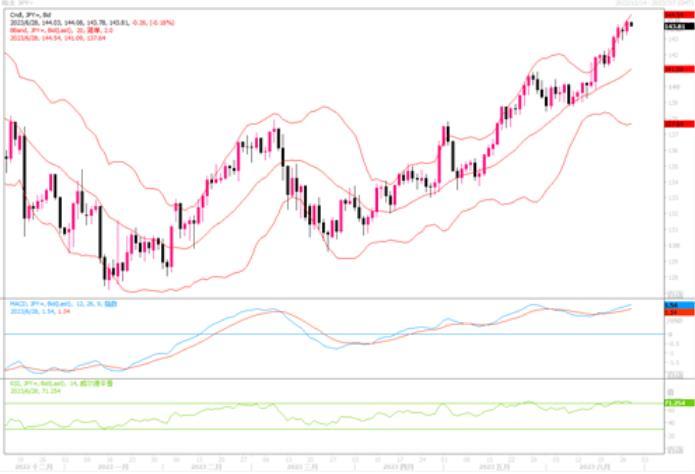The width and height of the screenshot is (695, 474).
Task: Click the red middle band price tag
Action: pos(680,69)
